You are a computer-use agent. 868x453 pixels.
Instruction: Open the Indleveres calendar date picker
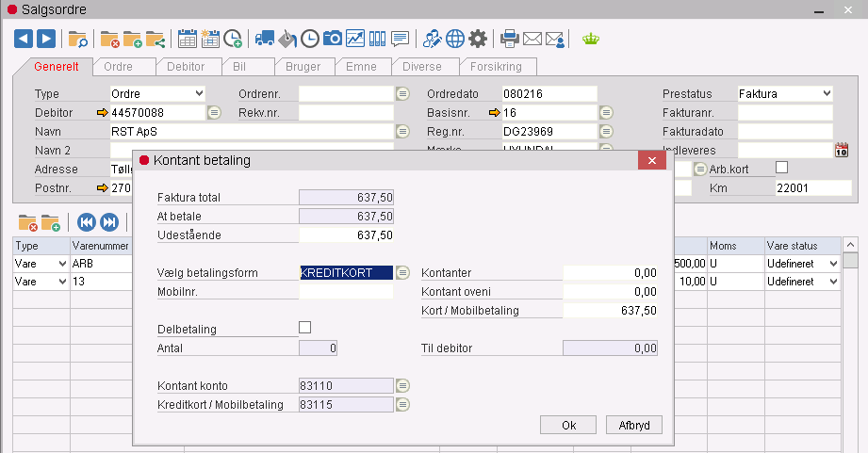click(842, 150)
